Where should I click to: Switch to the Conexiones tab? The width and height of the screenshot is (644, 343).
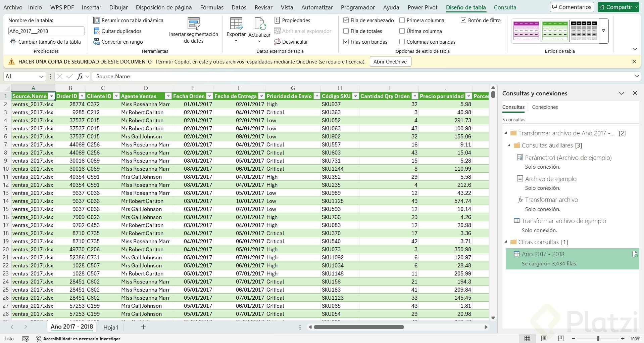(545, 107)
